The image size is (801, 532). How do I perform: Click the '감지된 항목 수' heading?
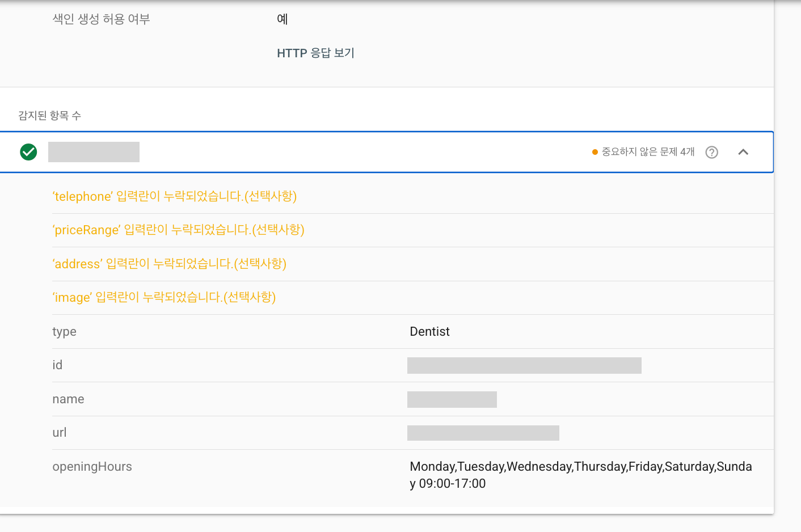click(49, 116)
